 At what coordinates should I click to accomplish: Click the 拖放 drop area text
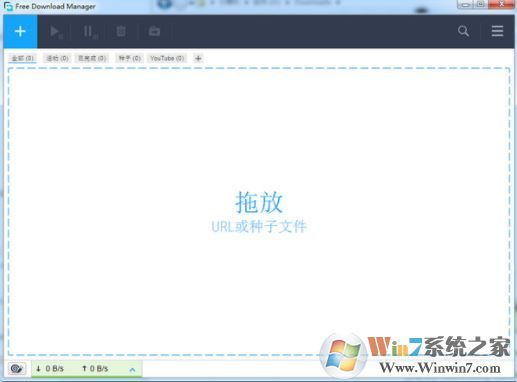pos(259,202)
